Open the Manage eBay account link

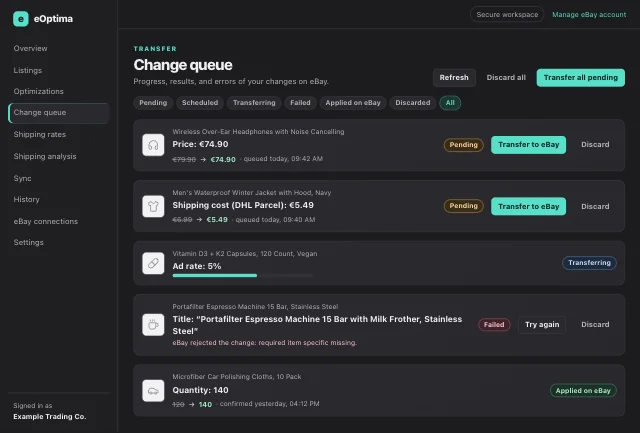tap(589, 15)
